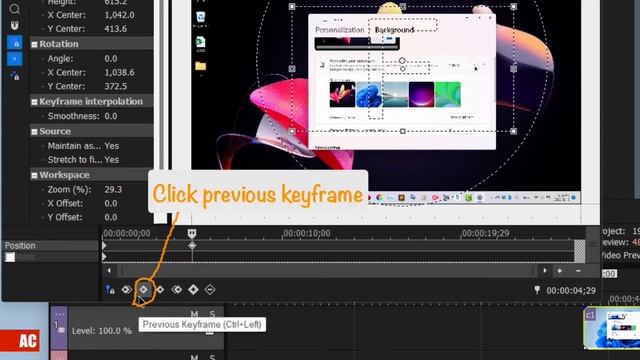640x360 pixels.
Task: Toggle the Size About Center button
Action: [15, 59]
